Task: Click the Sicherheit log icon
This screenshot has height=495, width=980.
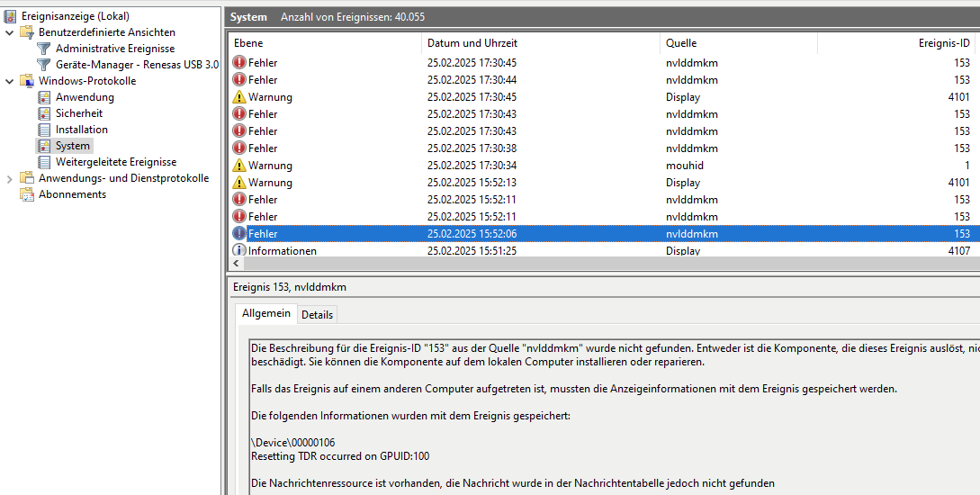Action: 44,113
